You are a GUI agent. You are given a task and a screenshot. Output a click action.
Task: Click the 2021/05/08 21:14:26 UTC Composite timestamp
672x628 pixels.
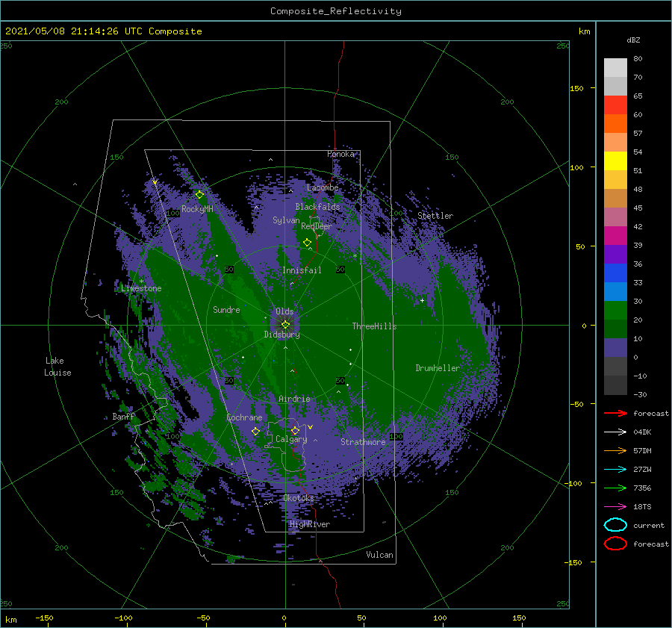(x=103, y=31)
